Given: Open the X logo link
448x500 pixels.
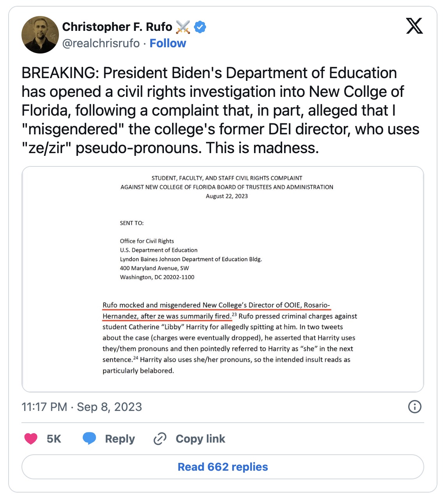Looking at the screenshot, I should tap(414, 26).
